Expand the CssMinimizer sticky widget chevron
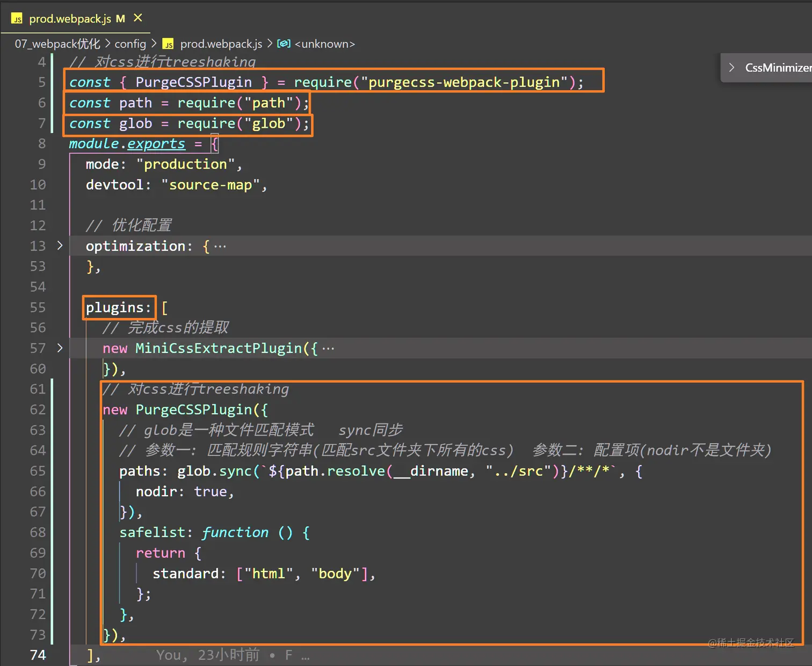Screen dimensions: 812x666 (x=731, y=68)
